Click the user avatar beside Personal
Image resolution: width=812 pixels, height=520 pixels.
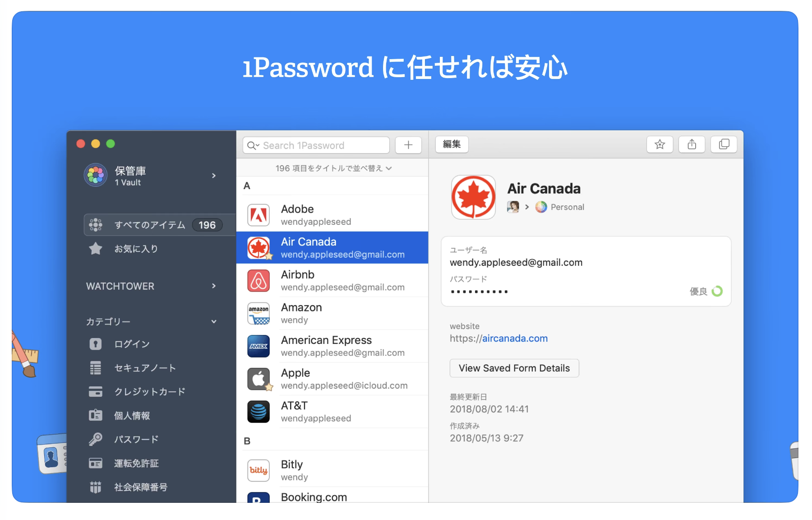pyautogui.click(x=513, y=207)
